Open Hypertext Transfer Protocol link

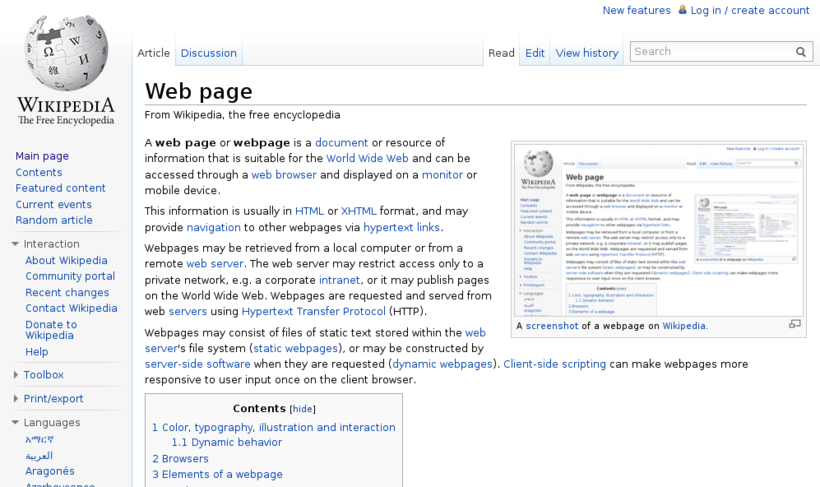tap(313, 311)
